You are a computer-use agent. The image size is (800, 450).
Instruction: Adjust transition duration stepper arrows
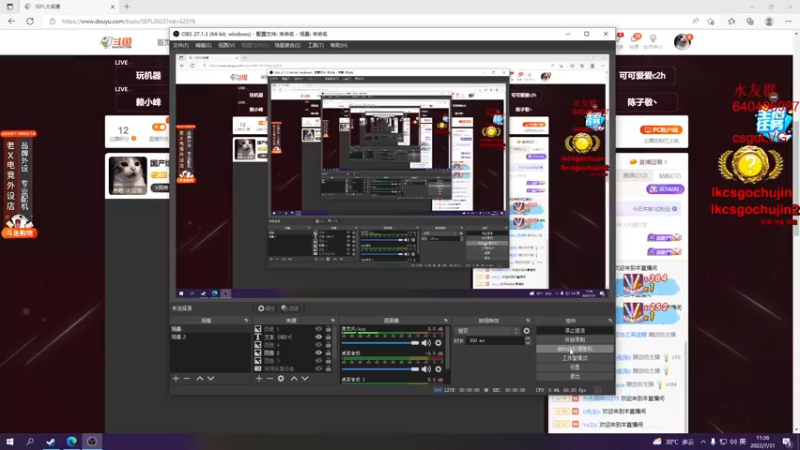click(528, 341)
